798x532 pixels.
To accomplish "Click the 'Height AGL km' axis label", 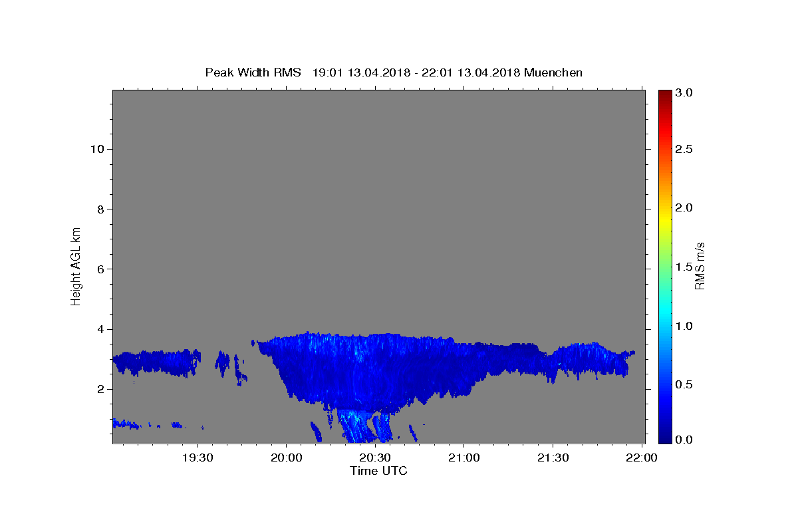I will (x=76, y=265).
